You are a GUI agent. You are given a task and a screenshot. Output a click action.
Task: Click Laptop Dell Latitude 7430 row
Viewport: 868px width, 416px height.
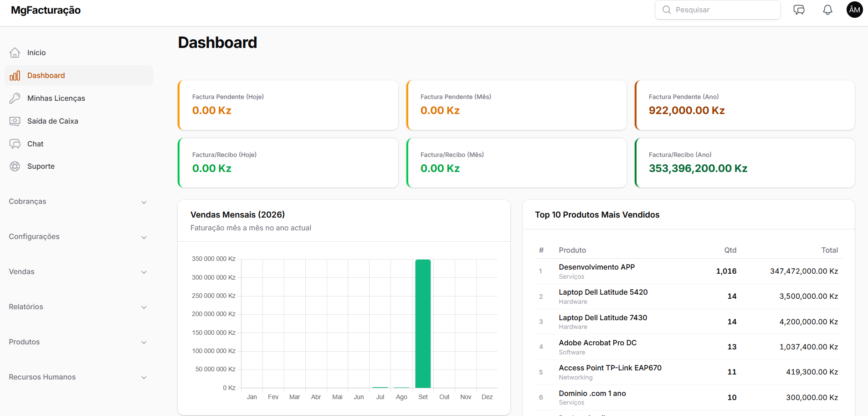688,322
